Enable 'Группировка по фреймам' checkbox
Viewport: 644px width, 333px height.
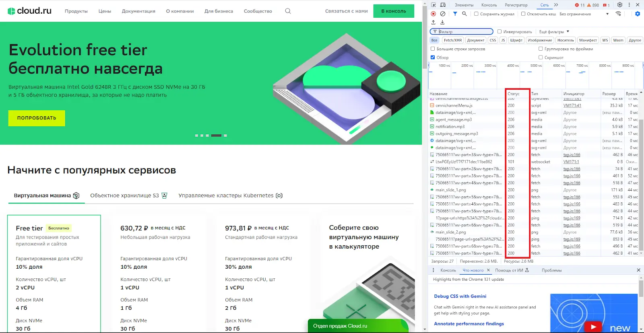click(x=541, y=49)
